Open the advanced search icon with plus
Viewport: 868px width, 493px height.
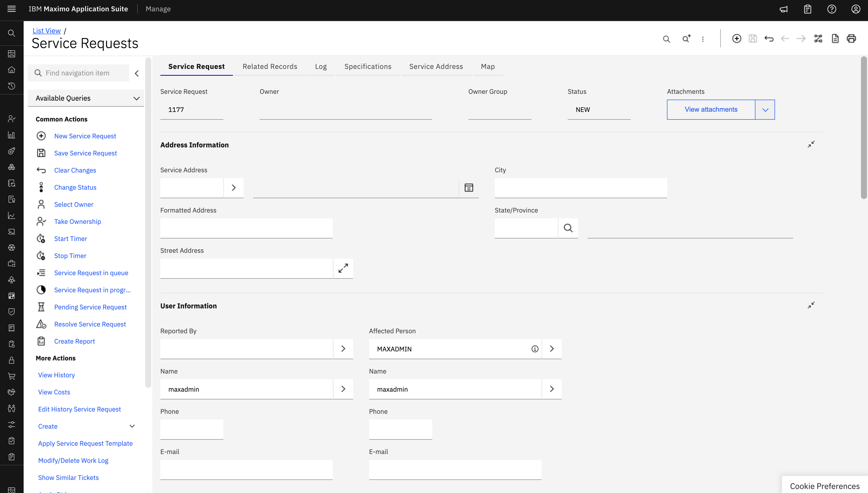(x=686, y=38)
